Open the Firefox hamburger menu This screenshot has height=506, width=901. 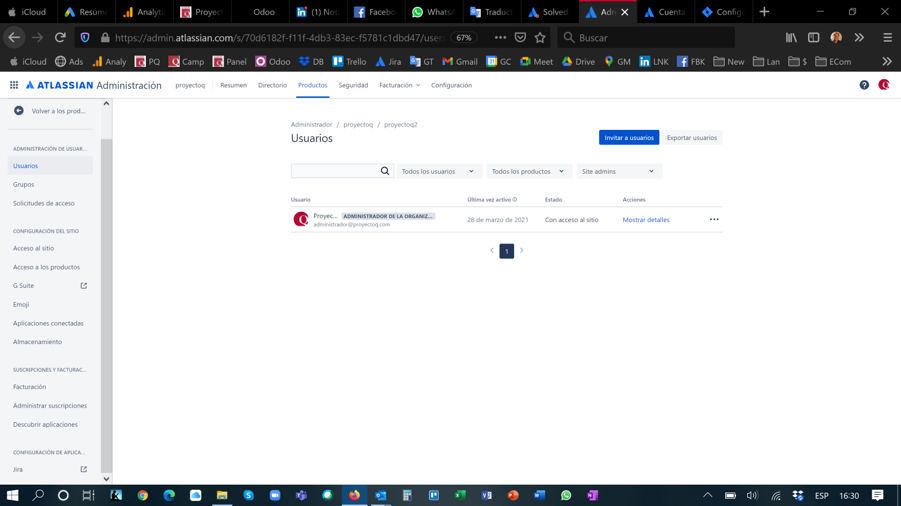click(887, 38)
